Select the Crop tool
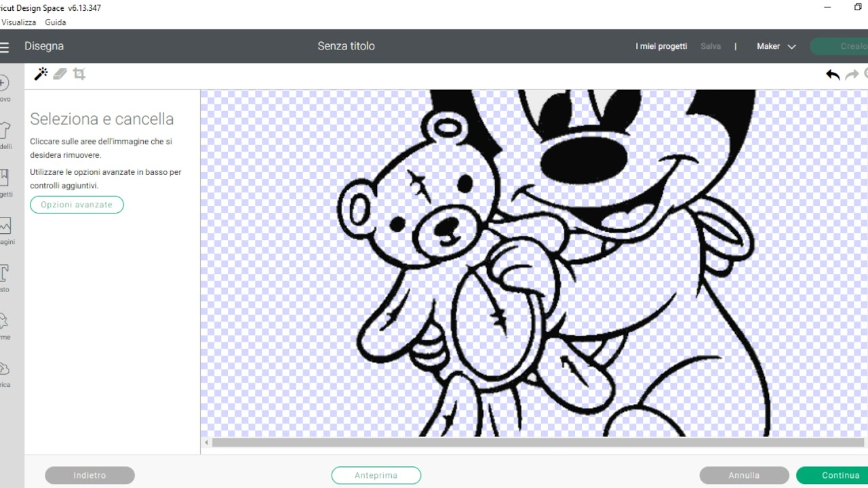This screenshot has width=868, height=488. (79, 74)
